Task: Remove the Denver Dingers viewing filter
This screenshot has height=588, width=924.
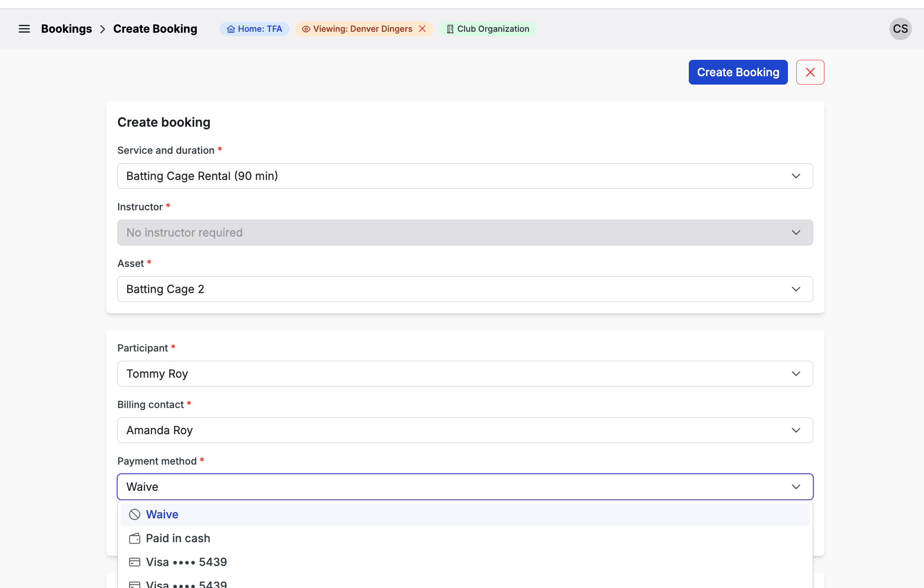Action: point(422,29)
